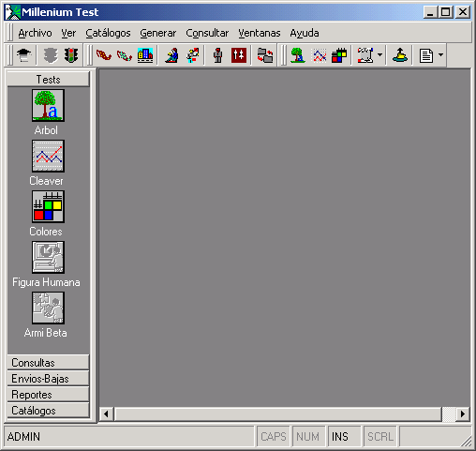Click the person with arrow icon
The image size is (476, 451).
click(193, 55)
